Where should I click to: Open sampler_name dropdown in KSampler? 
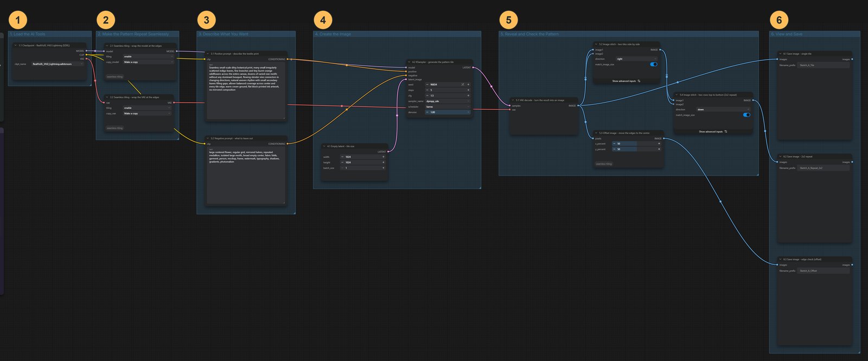(x=448, y=101)
